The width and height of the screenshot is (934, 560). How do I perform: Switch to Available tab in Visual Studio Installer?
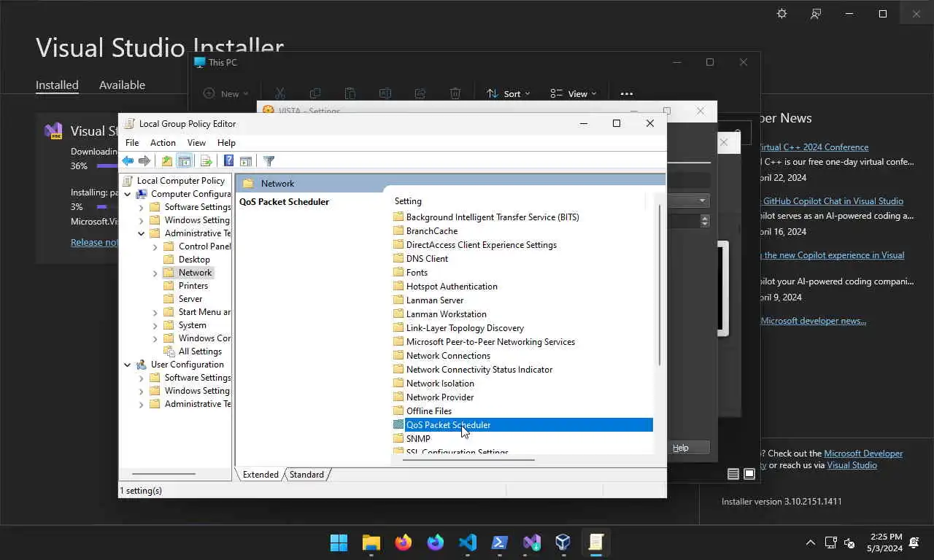[x=122, y=85]
